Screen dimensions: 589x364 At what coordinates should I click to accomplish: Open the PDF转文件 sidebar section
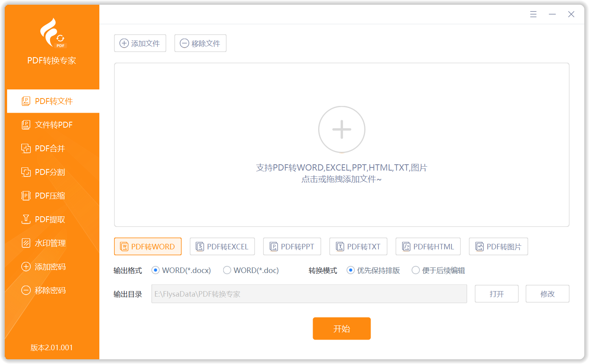tap(53, 101)
